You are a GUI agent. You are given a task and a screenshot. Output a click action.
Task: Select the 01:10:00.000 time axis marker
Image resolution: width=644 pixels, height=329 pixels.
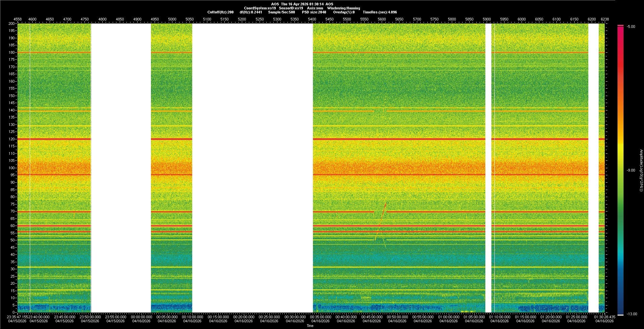(x=499, y=317)
